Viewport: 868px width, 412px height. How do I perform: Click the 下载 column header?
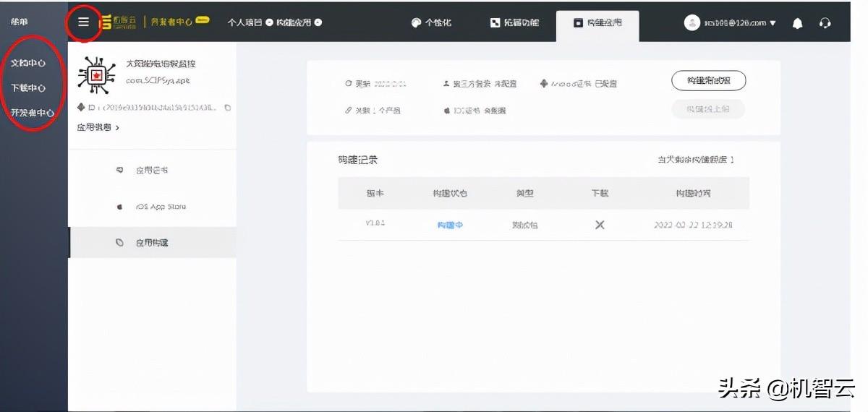point(600,193)
